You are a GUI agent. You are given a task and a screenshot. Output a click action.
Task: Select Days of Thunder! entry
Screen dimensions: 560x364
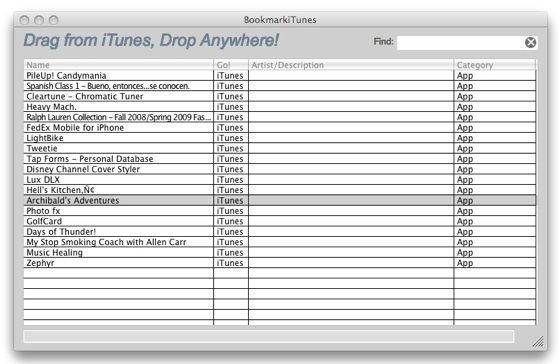coord(280,231)
